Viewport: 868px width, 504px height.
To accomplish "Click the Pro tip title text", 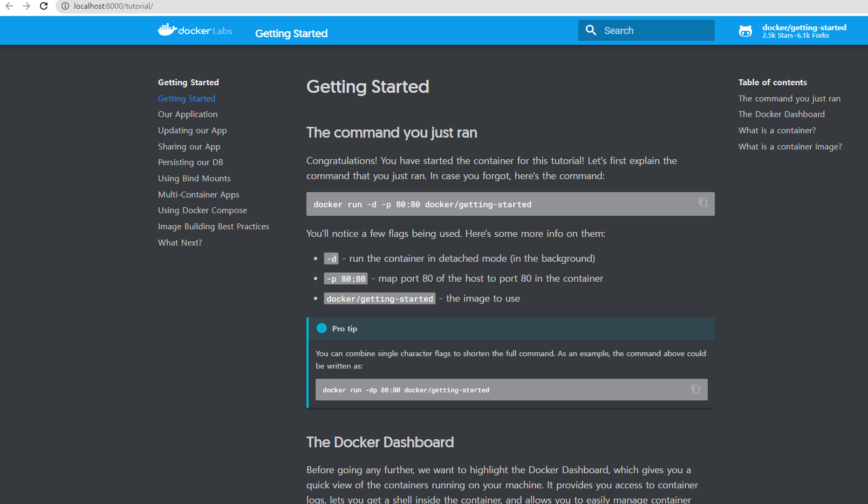I will (345, 329).
